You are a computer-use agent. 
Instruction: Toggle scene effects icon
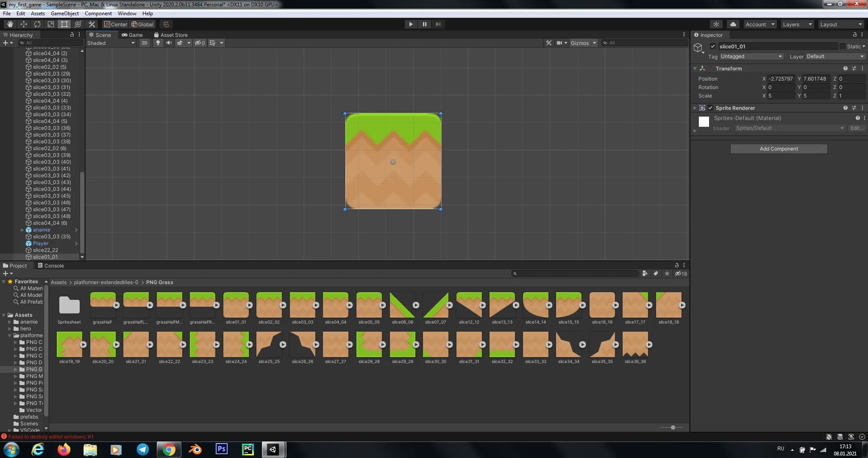point(180,43)
